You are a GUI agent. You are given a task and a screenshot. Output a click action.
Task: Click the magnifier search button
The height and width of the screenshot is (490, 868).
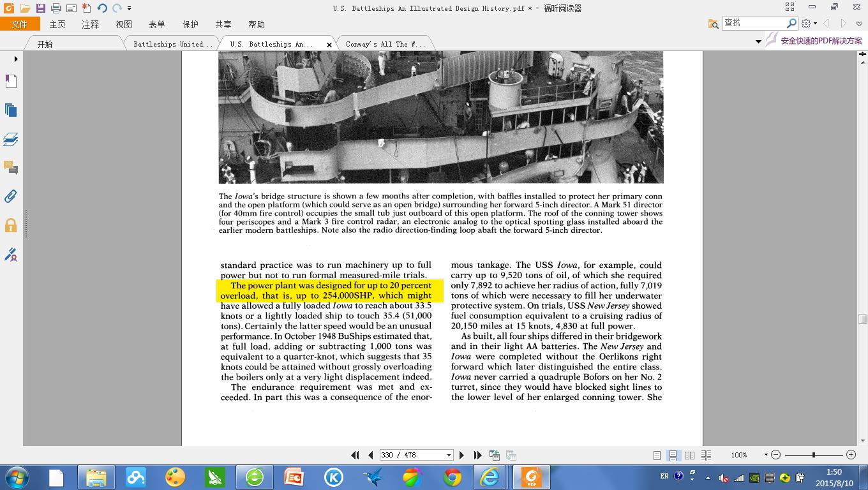point(791,23)
